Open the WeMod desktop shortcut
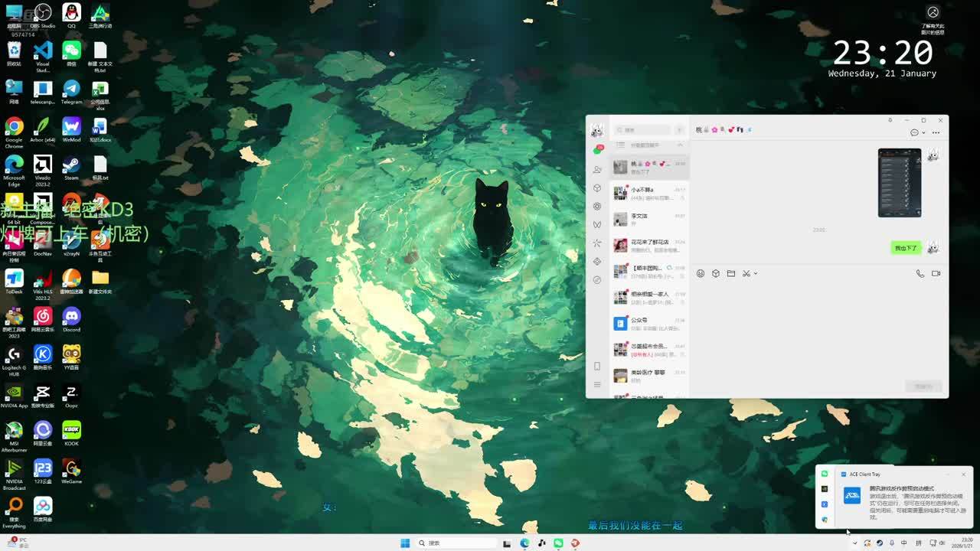 pos(71,129)
